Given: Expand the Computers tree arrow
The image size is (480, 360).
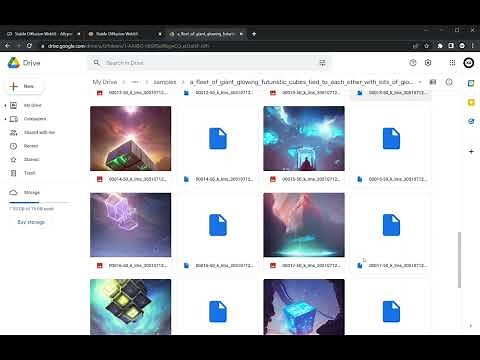Looking at the screenshot, I should coord(5,119).
